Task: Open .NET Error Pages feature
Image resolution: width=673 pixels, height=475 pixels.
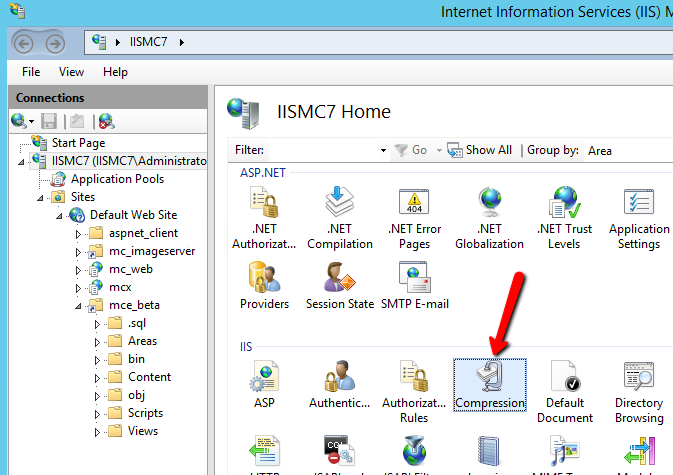Action: coord(414,218)
